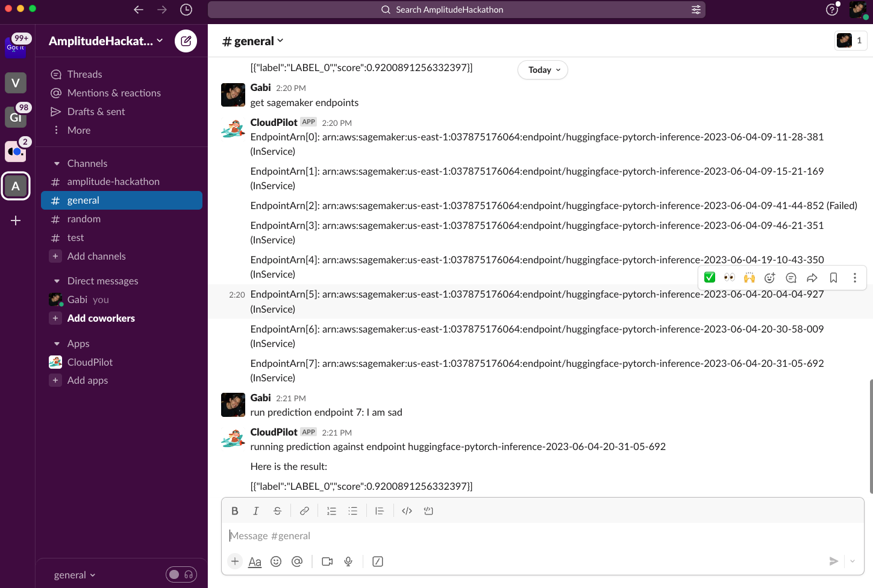Click the Message #general input field

542,536
